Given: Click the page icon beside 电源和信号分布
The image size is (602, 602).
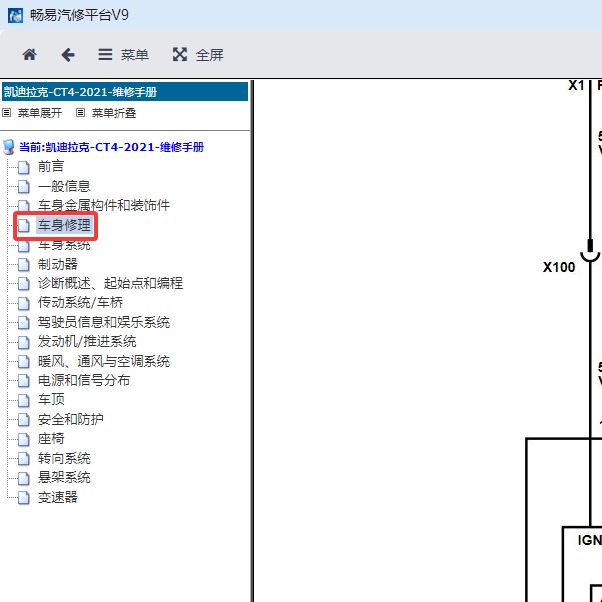Looking at the screenshot, I should point(24,381).
